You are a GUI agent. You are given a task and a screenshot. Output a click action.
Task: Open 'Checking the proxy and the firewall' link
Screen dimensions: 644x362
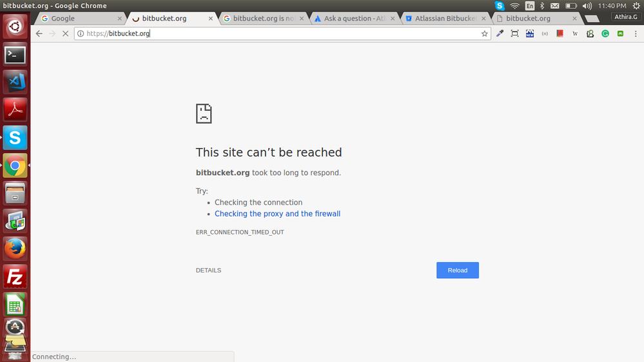pyautogui.click(x=277, y=214)
